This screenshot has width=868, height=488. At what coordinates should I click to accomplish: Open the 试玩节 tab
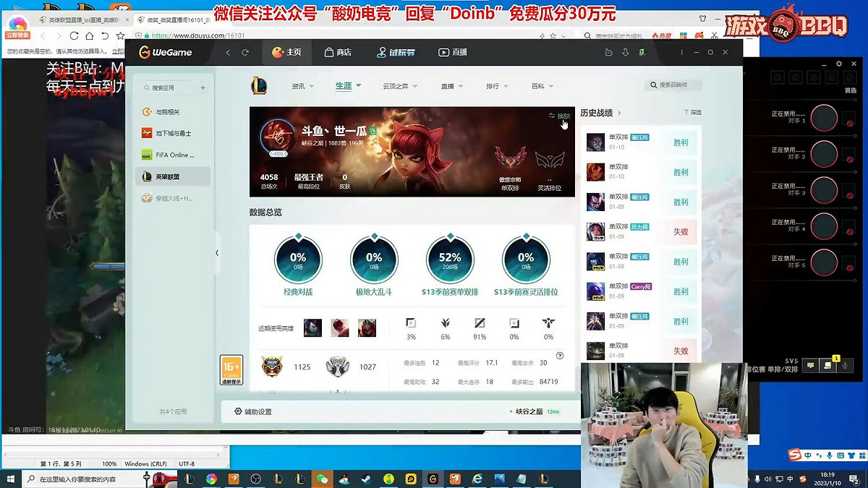click(x=396, y=52)
